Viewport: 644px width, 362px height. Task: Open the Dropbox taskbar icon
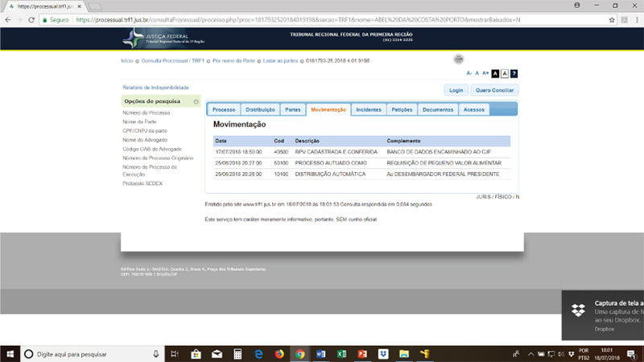click(383, 354)
